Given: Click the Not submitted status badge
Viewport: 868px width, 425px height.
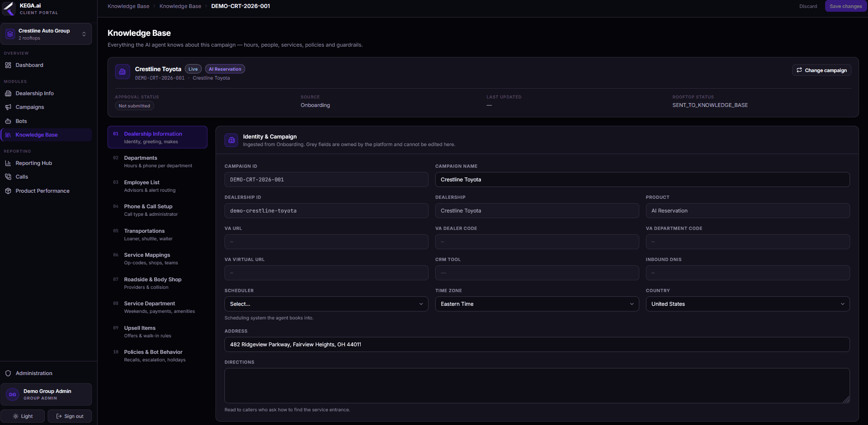Looking at the screenshot, I should coord(134,106).
